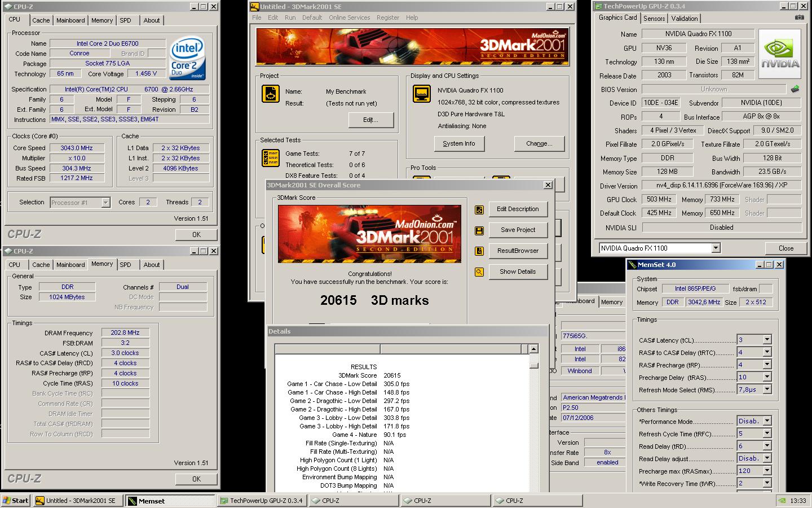Click the fsb/dram field in MemSet
Viewport: 812px width, 508px height.
[766, 288]
